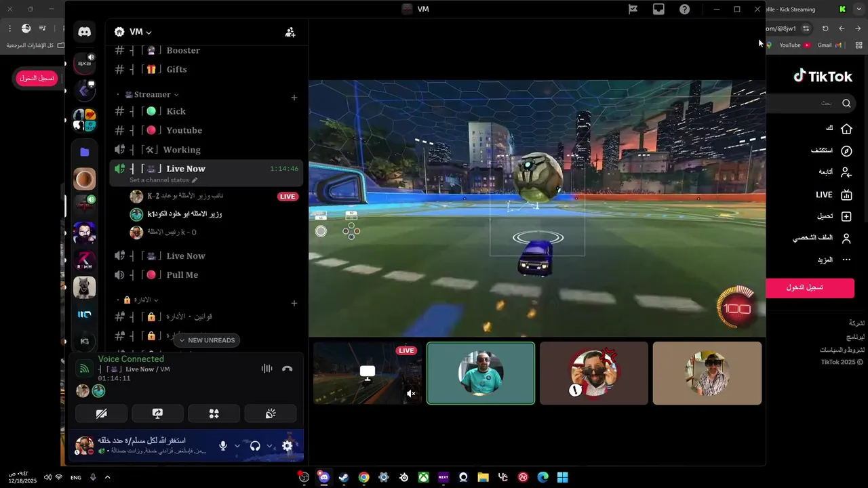Image resolution: width=868 pixels, height=488 pixels.
Task: Open the purple folder server icon
Action: (x=85, y=152)
